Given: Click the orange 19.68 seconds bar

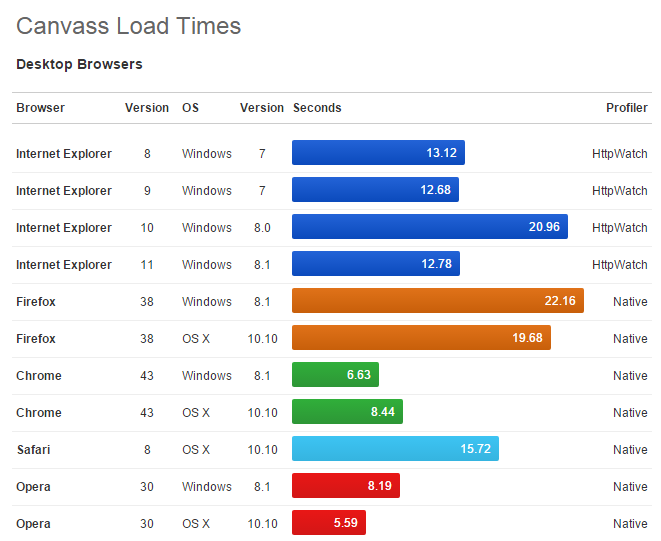Looking at the screenshot, I should [421, 338].
